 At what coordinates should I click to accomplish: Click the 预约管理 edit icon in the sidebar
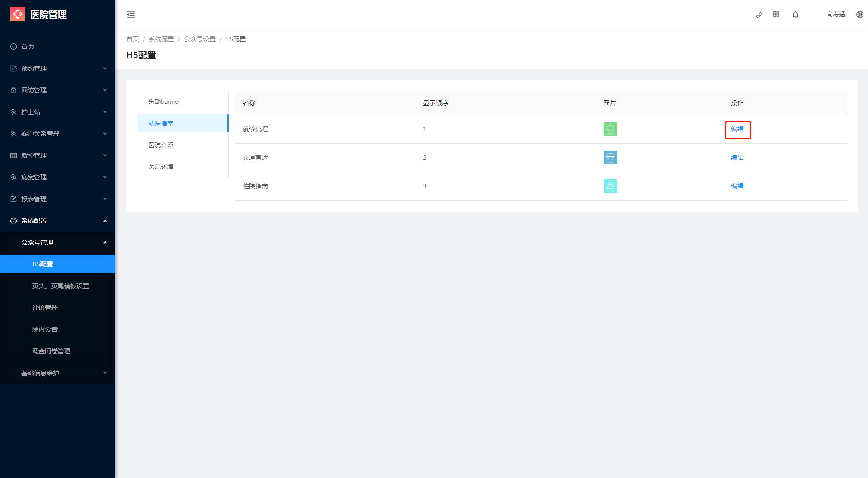14,68
